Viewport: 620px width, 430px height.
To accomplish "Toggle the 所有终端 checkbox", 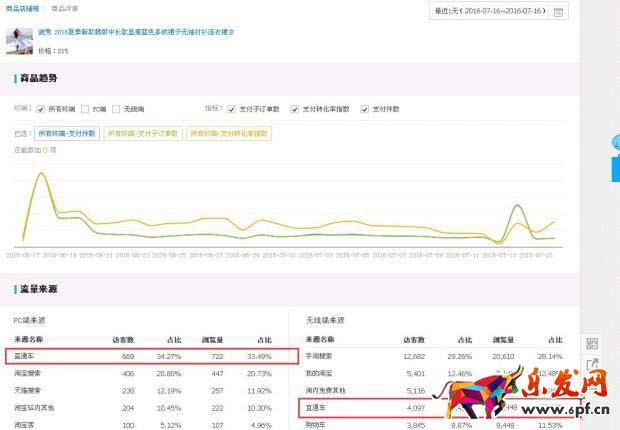I will point(41,108).
